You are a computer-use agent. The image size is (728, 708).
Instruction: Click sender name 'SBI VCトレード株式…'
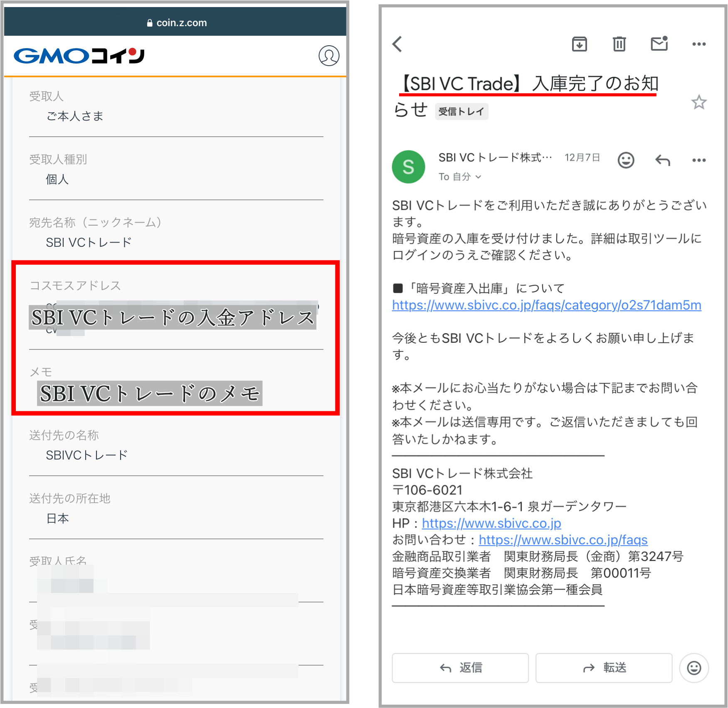495,158
